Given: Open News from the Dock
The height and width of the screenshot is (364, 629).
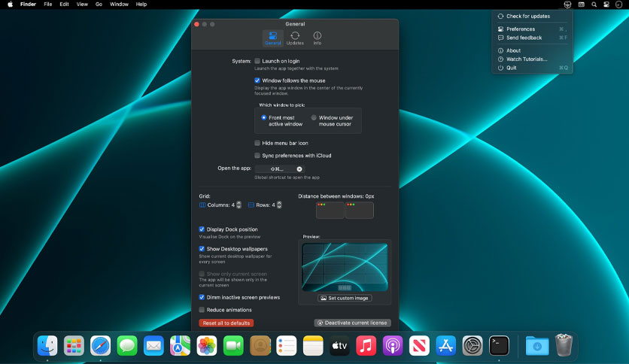Looking at the screenshot, I should coord(419,345).
